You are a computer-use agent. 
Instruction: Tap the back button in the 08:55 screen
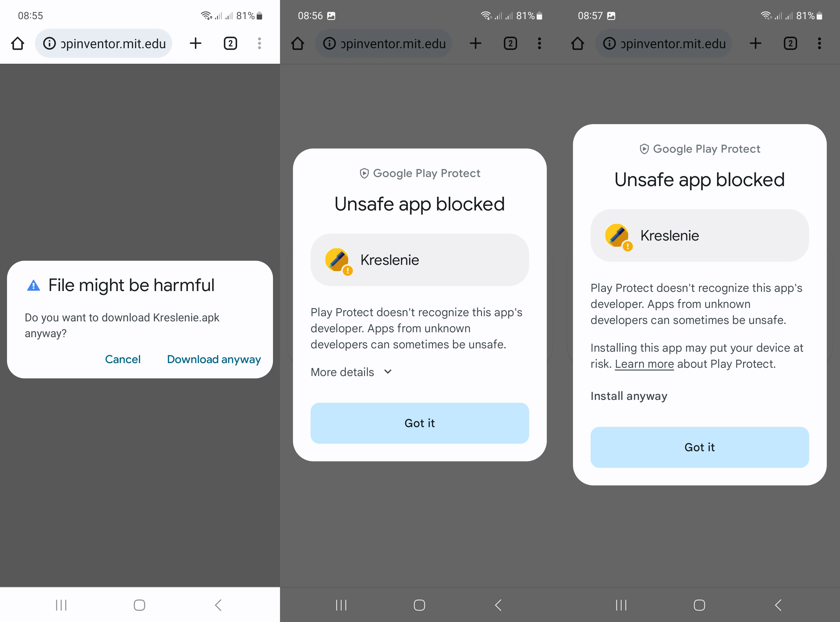click(x=218, y=605)
